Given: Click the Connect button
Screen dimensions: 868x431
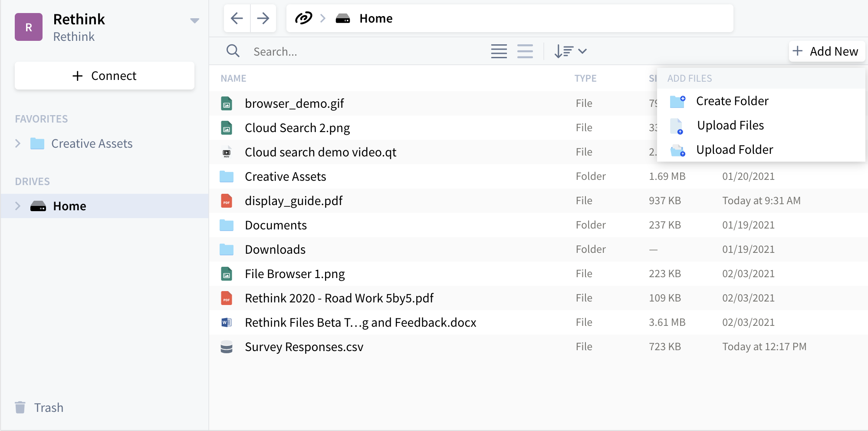Looking at the screenshot, I should coord(105,76).
